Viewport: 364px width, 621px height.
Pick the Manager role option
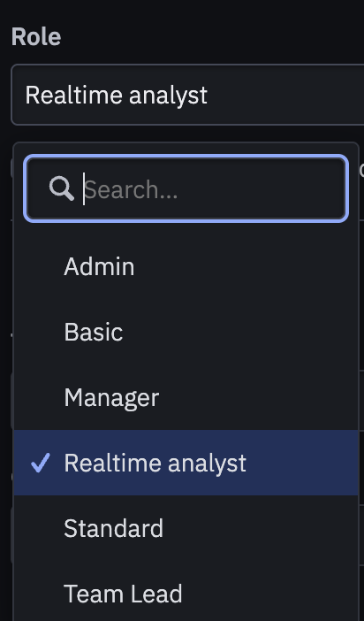[186, 397]
